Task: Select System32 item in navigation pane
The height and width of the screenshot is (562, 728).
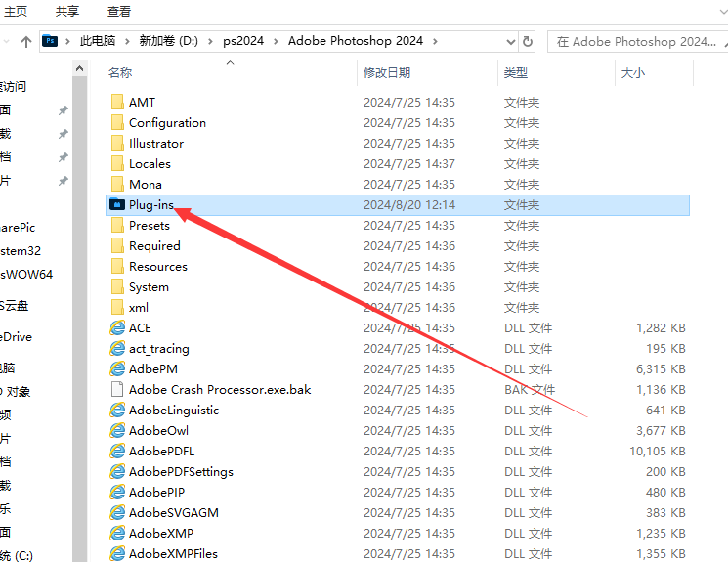Action: tap(21, 251)
